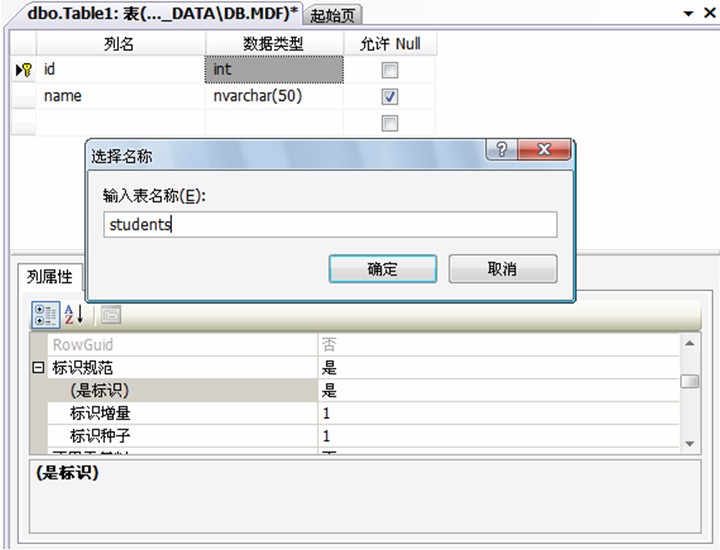The width and height of the screenshot is (720, 550).
Task: Close the 选择名称 dialog with X
Action: pos(546,150)
